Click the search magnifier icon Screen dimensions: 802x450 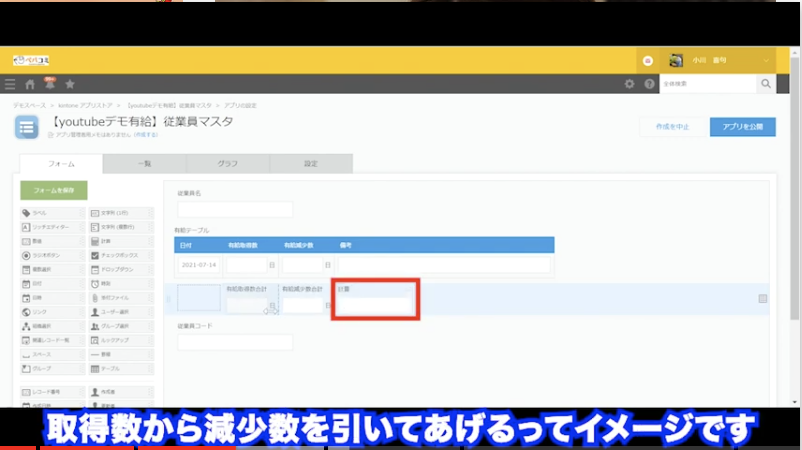[766, 85]
